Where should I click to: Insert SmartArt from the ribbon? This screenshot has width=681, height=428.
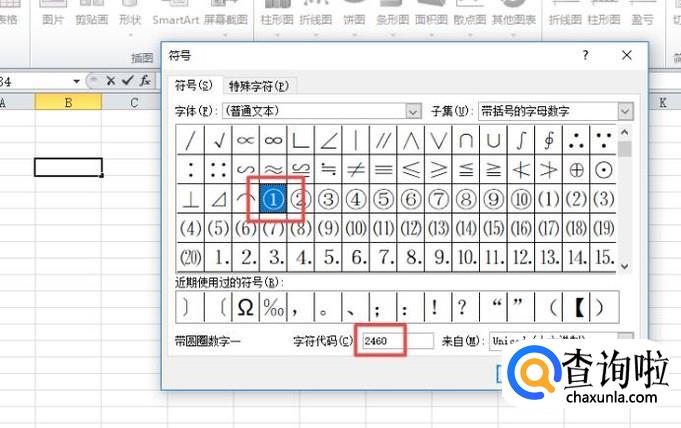tap(175, 15)
